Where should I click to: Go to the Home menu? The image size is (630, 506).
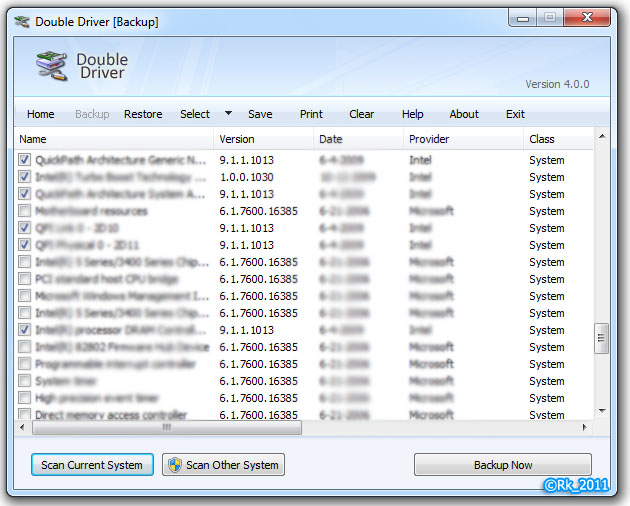tap(41, 114)
